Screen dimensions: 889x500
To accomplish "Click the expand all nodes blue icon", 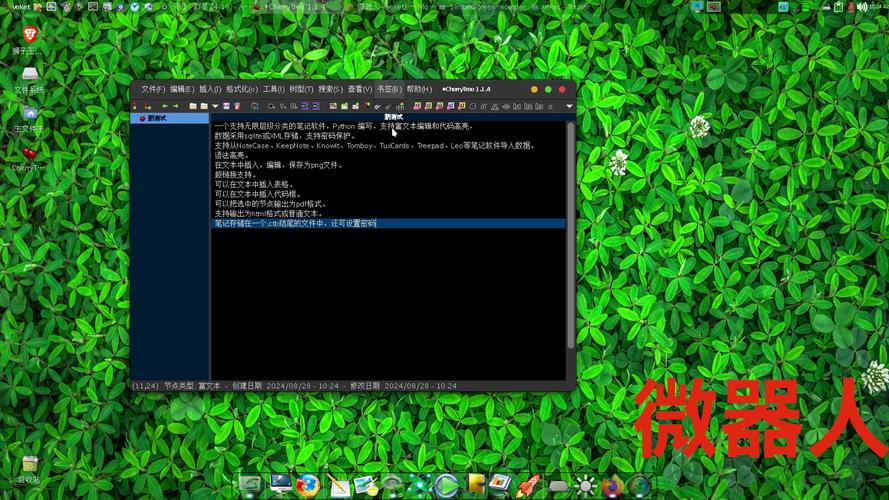I will click(x=305, y=106).
